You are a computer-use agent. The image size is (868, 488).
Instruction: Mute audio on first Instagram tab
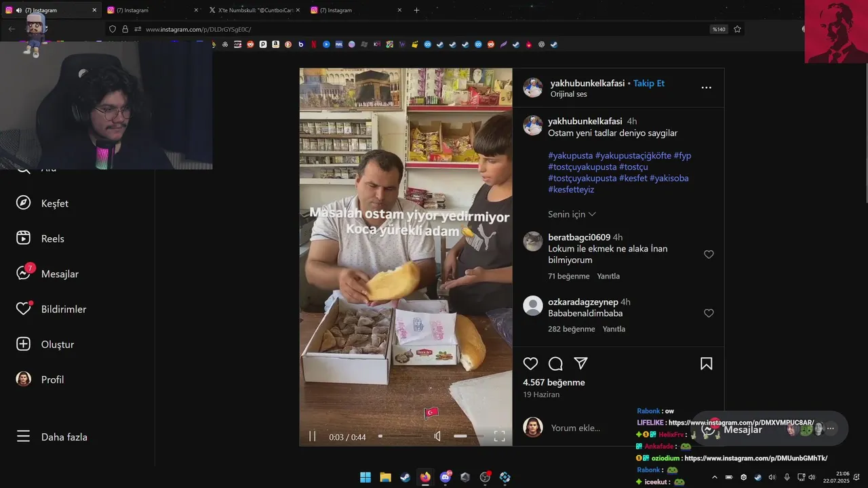click(x=19, y=10)
